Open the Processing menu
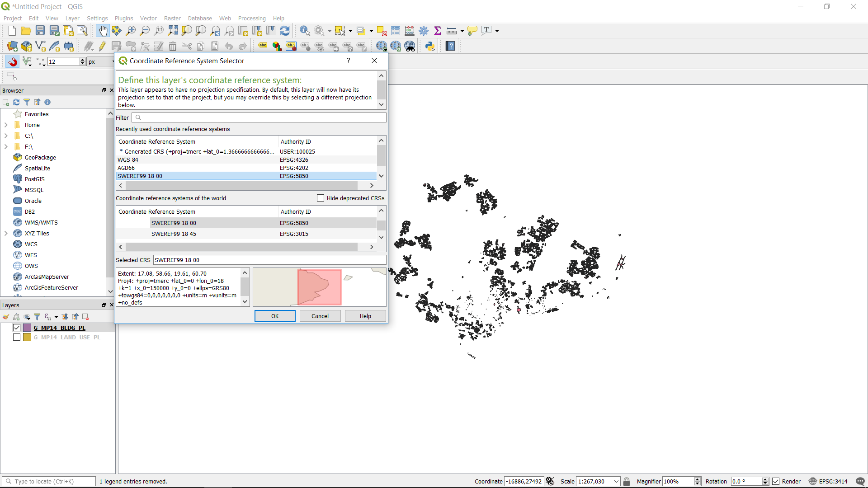 [252, 19]
